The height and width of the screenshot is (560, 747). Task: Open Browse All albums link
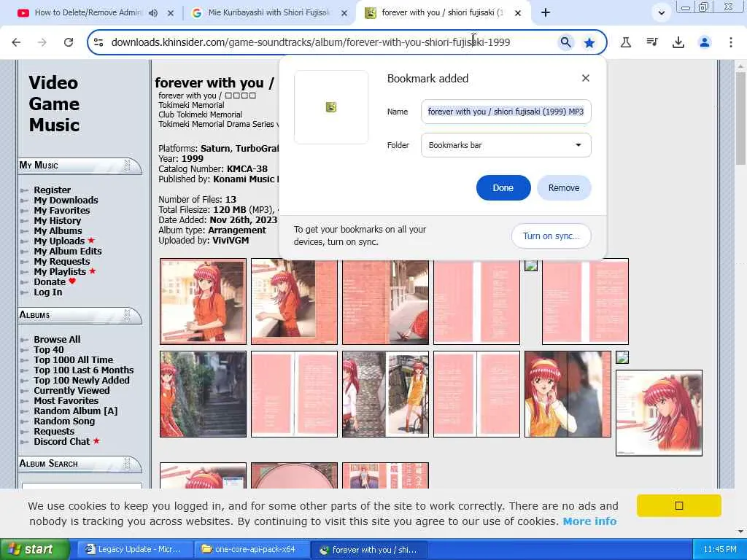(x=57, y=340)
